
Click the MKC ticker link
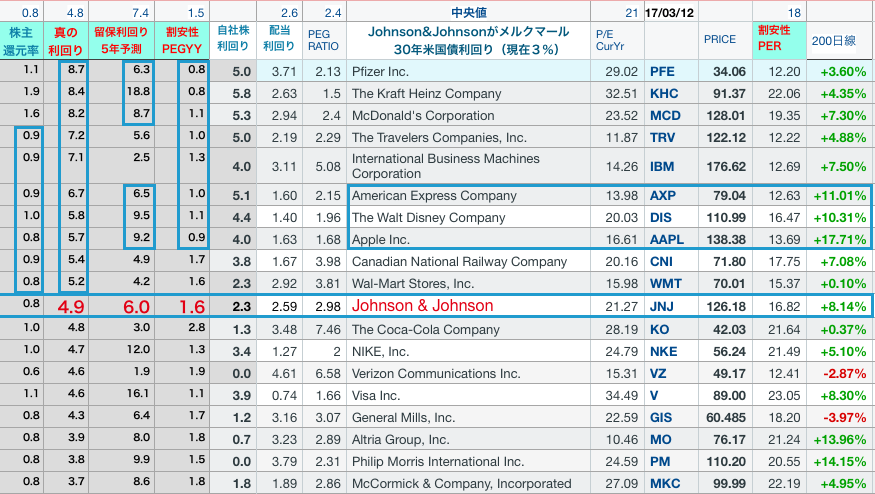pos(665,483)
